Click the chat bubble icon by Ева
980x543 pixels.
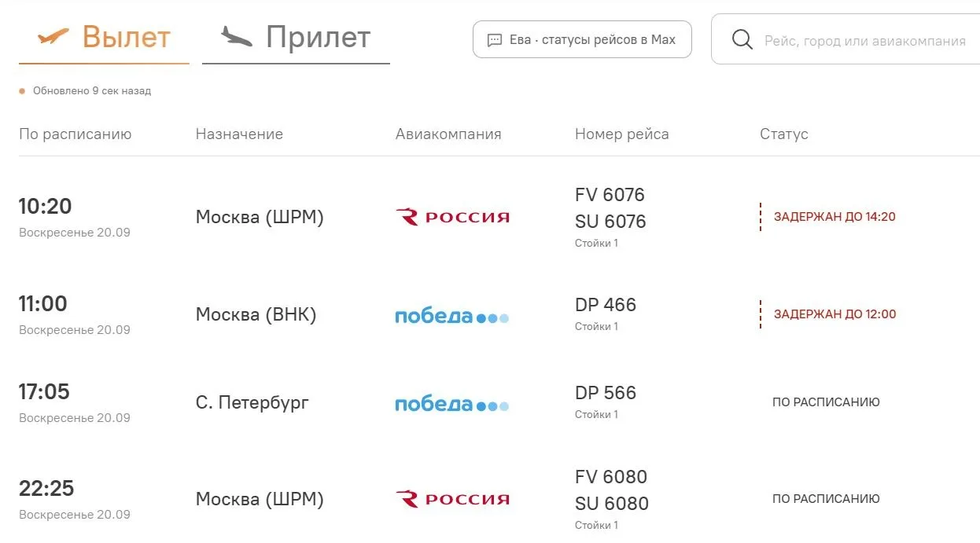click(495, 40)
